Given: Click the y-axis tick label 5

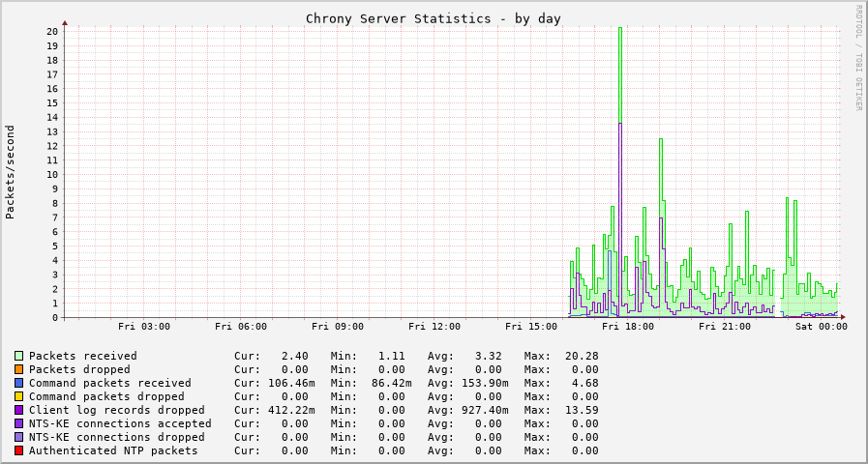Looking at the screenshot, I should click(55, 246).
